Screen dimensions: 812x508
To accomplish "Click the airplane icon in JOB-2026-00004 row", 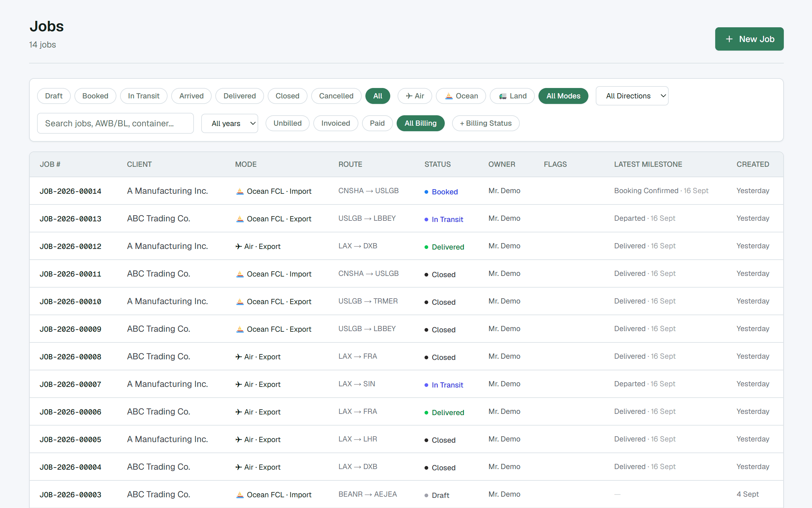I will (239, 467).
